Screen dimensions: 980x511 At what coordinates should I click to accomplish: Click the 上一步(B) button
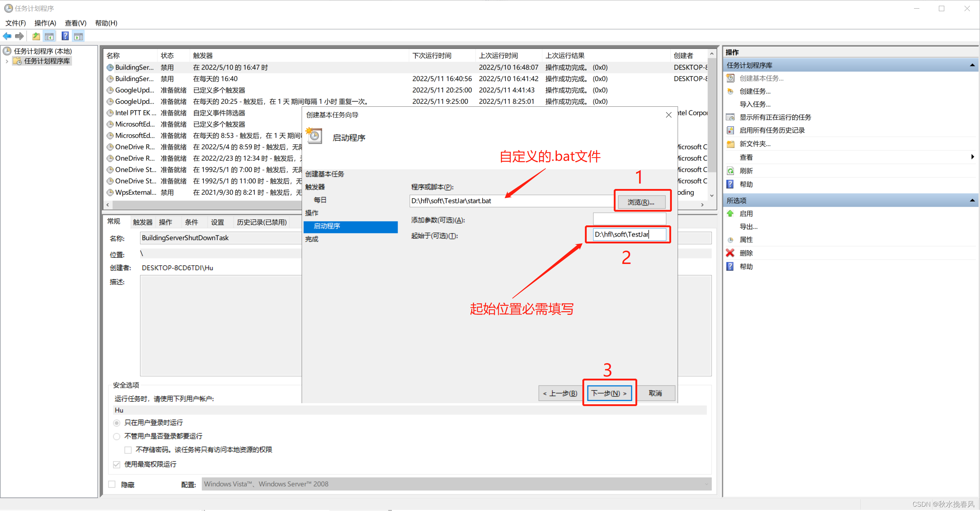click(x=560, y=393)
